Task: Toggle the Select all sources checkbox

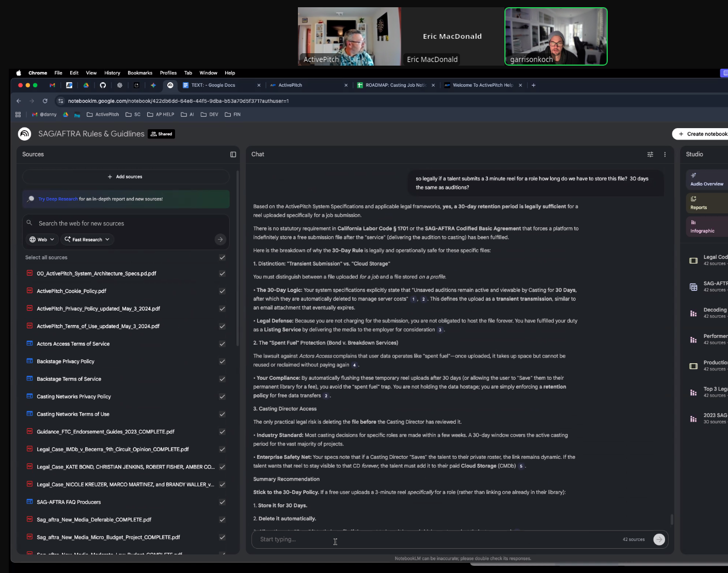Action: (222, 257)
